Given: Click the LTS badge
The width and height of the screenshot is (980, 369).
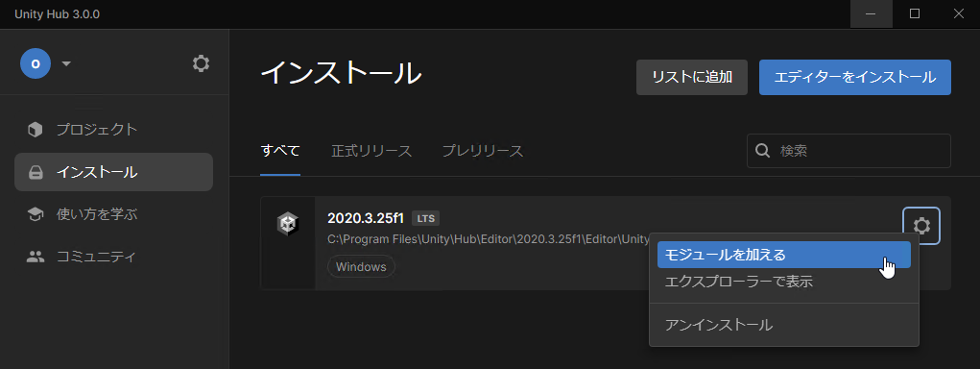Looking at the screenshot, I should pyautogui.click(x=425, y=218).
